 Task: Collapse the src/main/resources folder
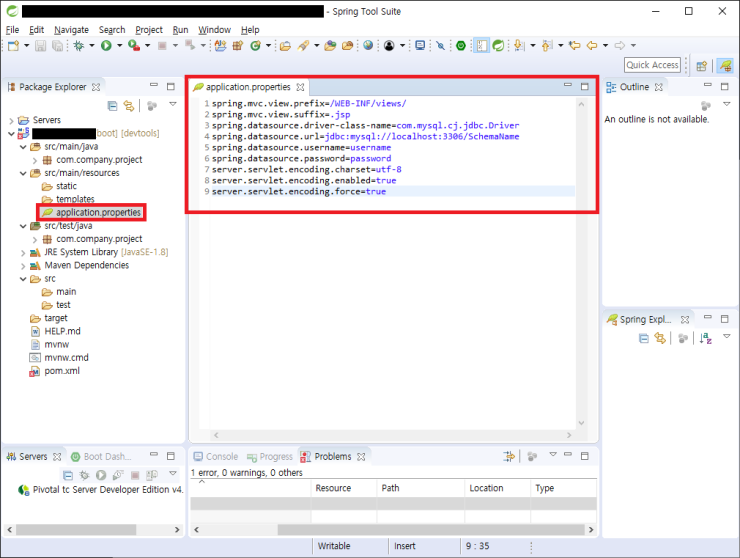coord(23,173)
